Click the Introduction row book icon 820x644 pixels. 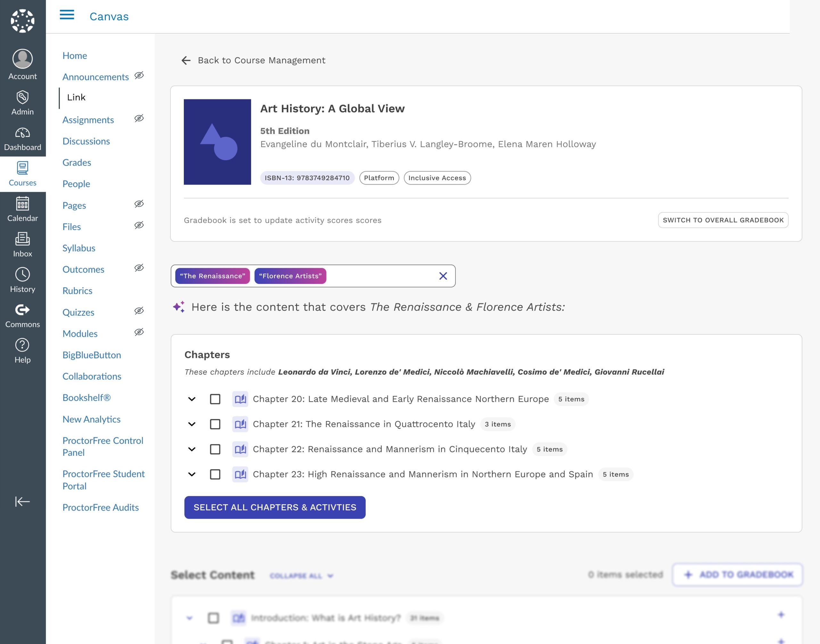click(239, 618)
